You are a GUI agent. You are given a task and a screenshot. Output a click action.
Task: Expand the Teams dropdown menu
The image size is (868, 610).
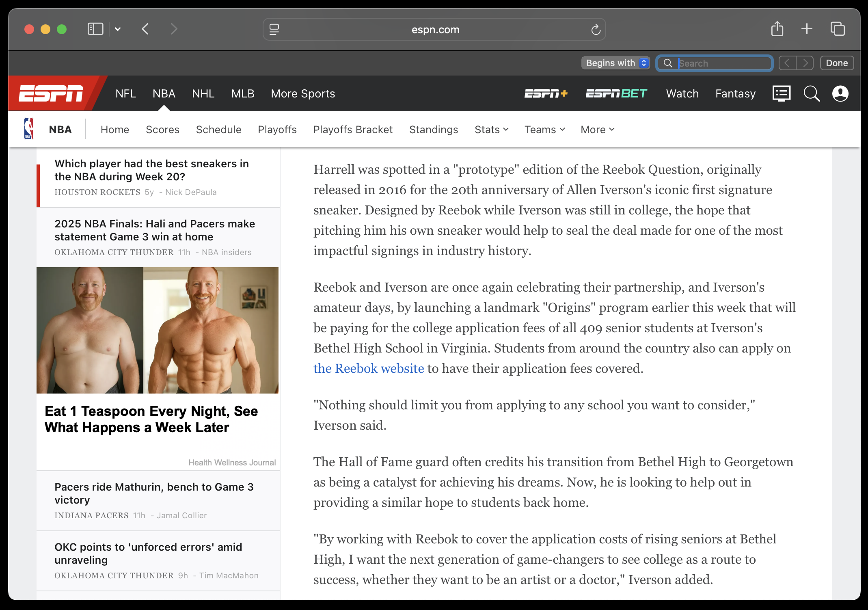(544, 130)
